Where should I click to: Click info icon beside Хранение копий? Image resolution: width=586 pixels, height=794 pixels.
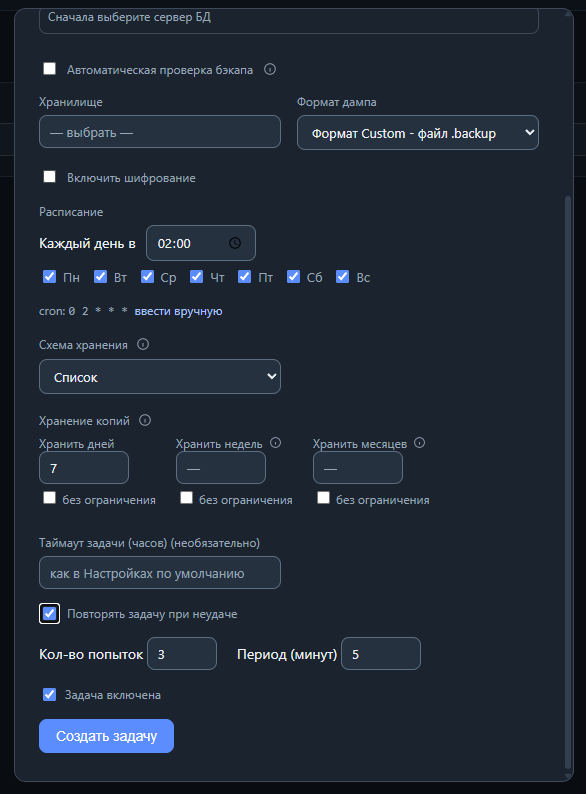(145, 420)
